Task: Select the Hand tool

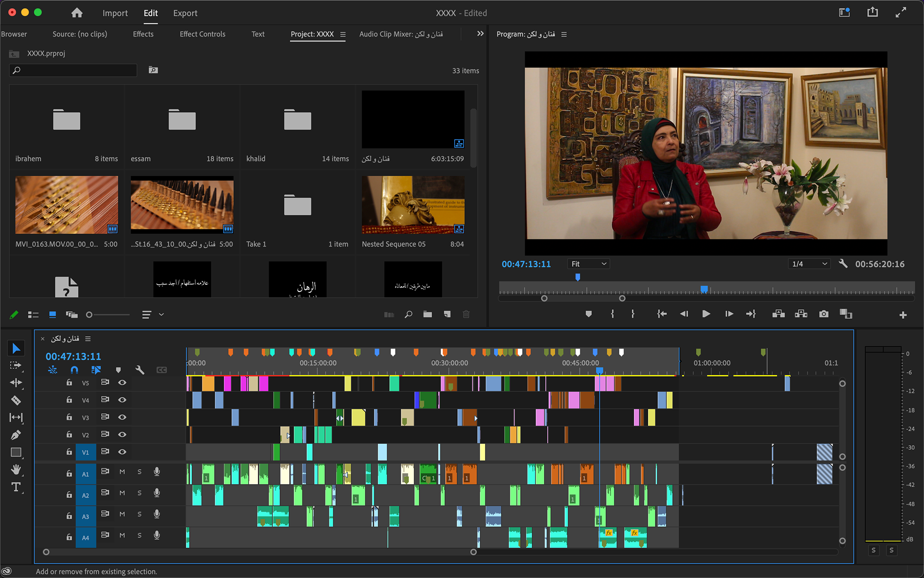Action: tap(16, 470)
